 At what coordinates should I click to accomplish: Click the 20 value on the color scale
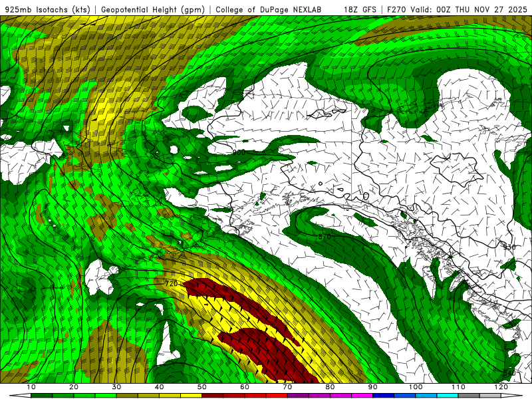click(x=74, y=387)
